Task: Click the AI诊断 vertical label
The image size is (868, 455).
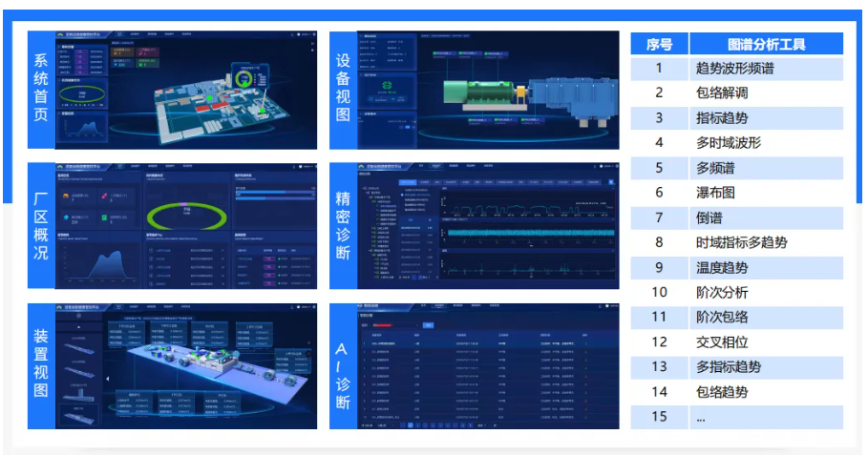Action: click(343, 366)
